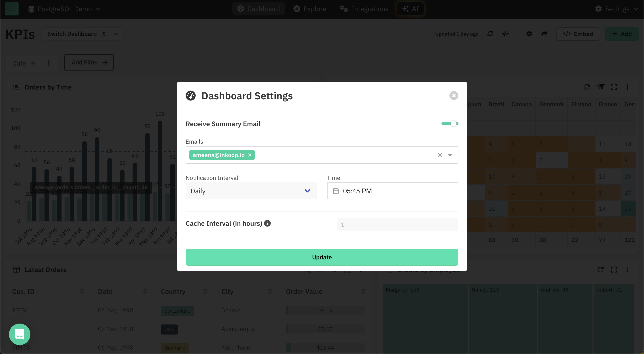The image size is (644, 354).
Task: Click the Date filter plus button
Action: (x=33, y=63)
